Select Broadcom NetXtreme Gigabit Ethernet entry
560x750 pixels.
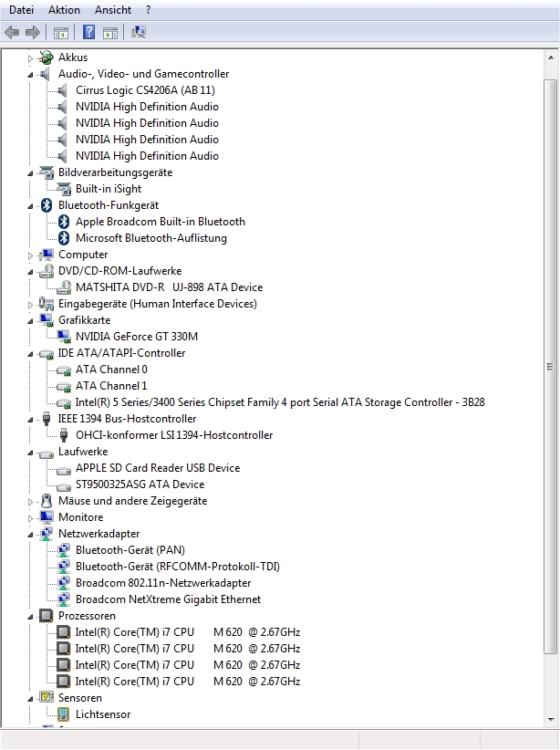coord(168,599)
